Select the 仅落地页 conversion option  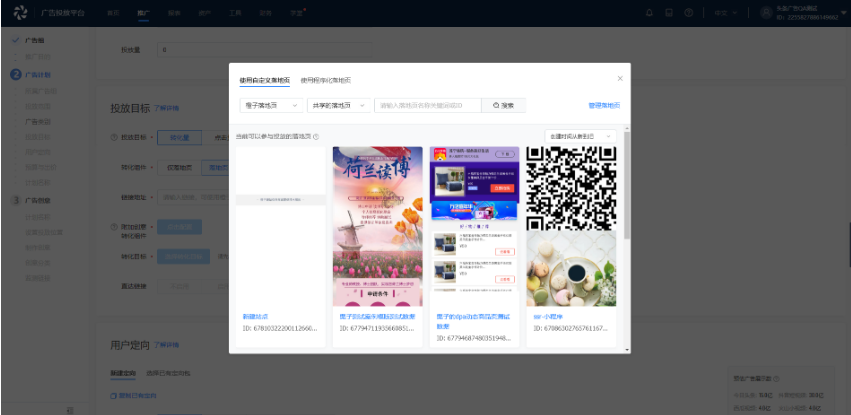pos(179,168)
